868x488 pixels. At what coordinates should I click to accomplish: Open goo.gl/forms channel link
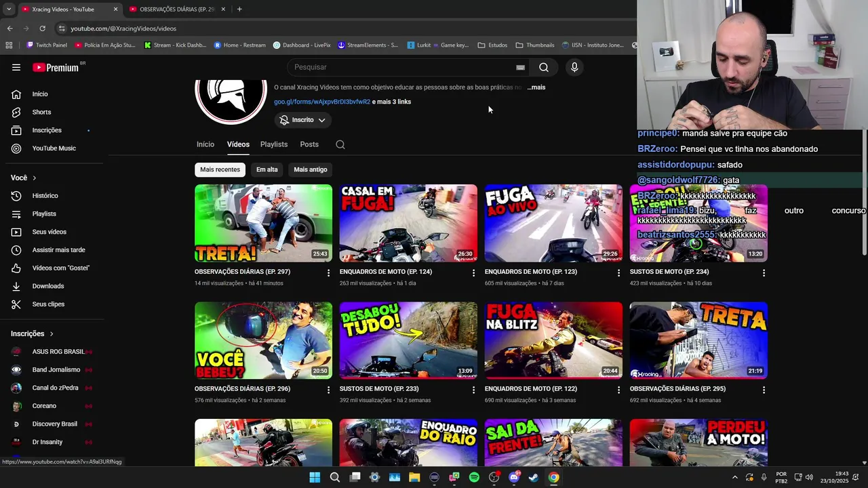(x=322, y=102)
